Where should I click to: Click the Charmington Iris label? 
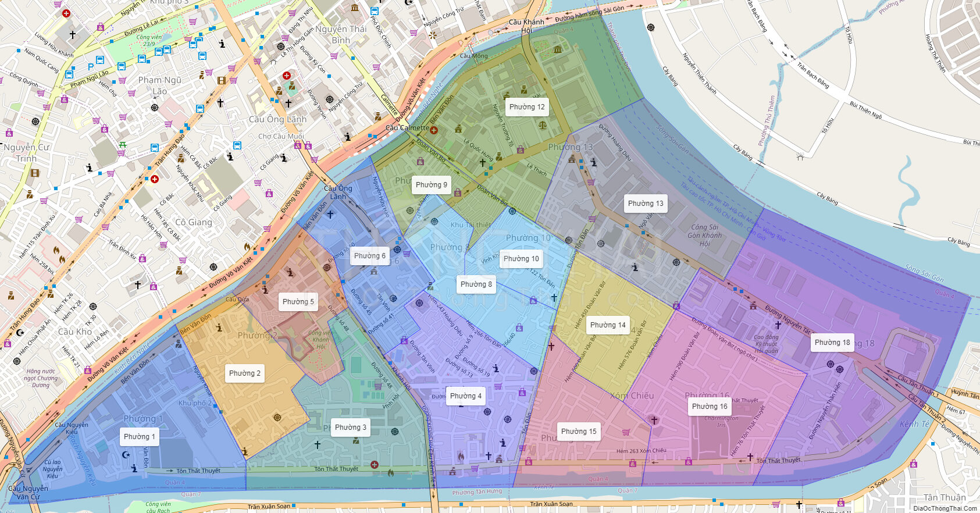721,422
